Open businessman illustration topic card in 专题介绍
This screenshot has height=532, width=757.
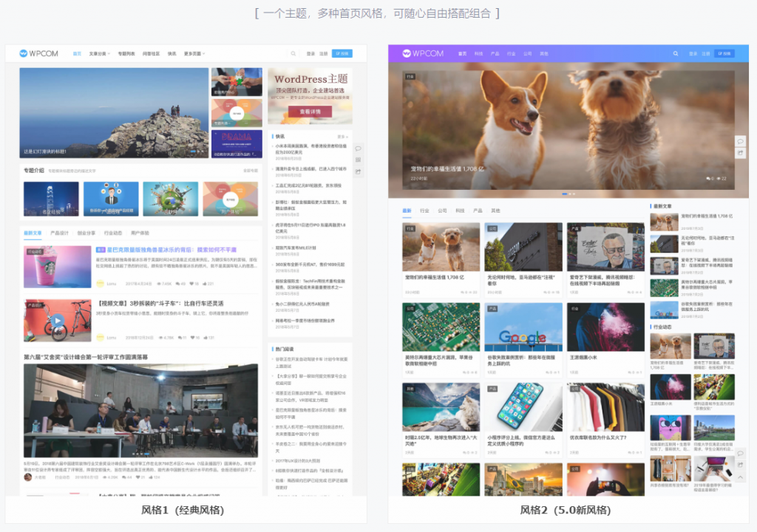(111, 199)
